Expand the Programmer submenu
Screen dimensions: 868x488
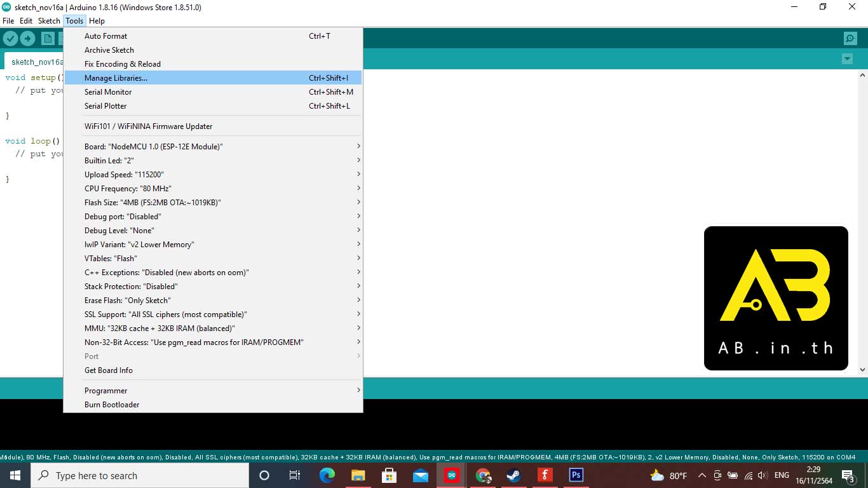[213, 391]
